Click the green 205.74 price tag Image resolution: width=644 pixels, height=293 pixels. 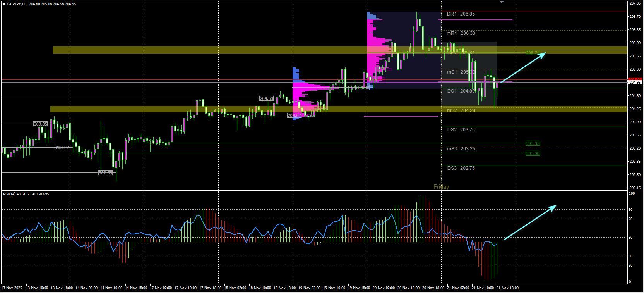point(533,53)
